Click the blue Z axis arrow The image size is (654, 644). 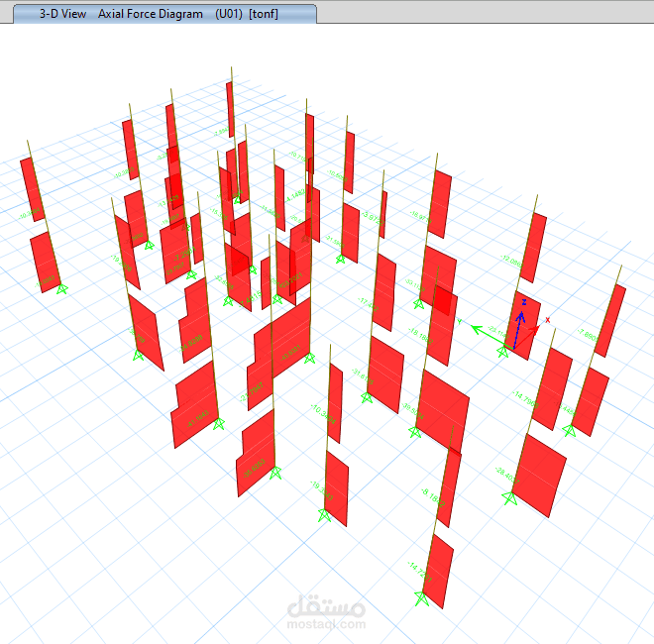(x=519, y=328)
